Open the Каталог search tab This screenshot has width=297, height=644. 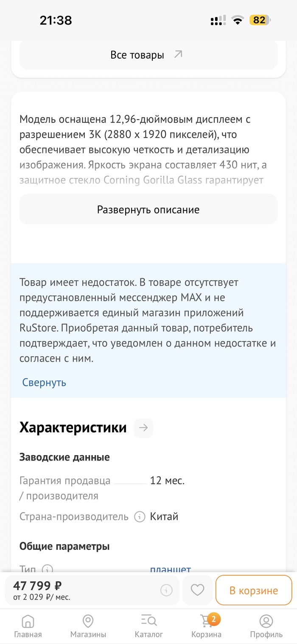(148, 626)
